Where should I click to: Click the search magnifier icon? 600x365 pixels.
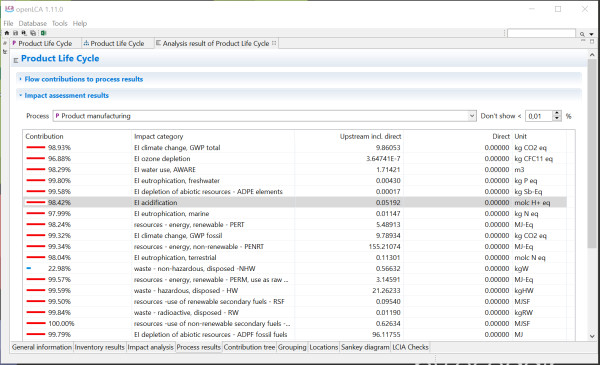tap(582, 34)
